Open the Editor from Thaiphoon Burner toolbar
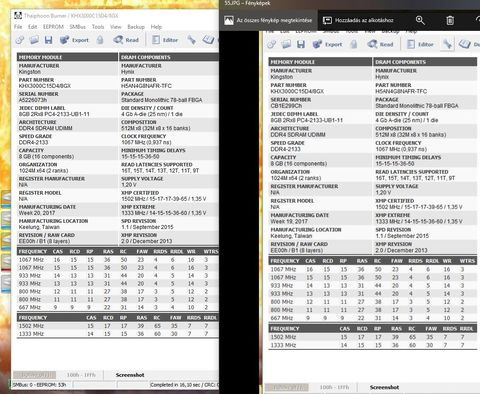Screen dimensions: 480x394 click(x=165, y=40)
